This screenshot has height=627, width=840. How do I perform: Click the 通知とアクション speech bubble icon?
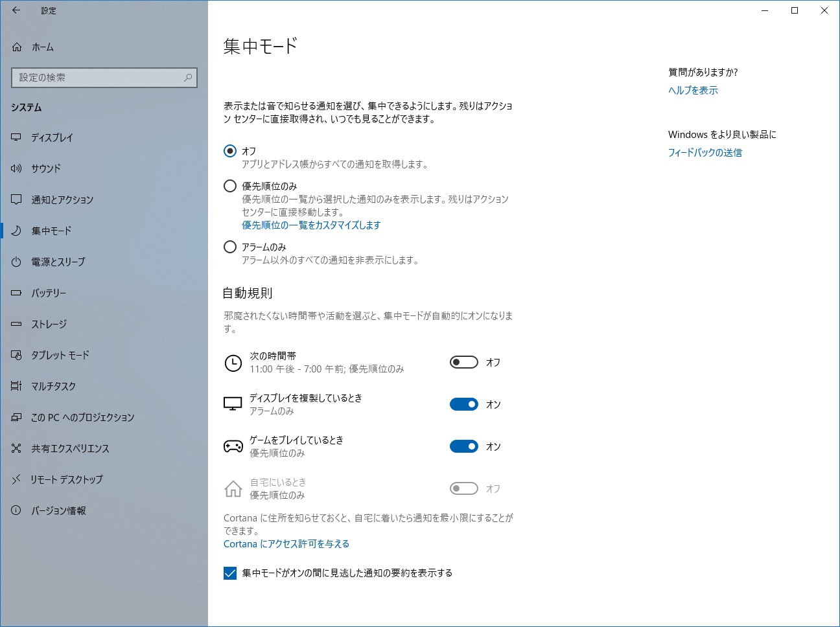(x=16, y=199)
